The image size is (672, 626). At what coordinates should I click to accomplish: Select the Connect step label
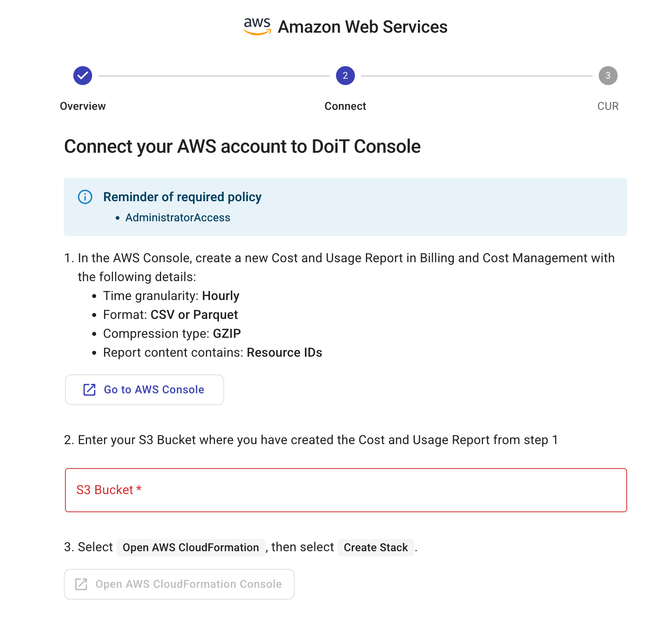345,106
